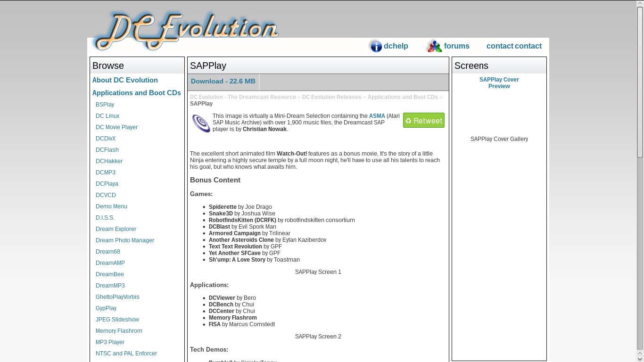The image size is (644, 362).
Task: Click the Bonus Content heading
Action: coord(215,180)
